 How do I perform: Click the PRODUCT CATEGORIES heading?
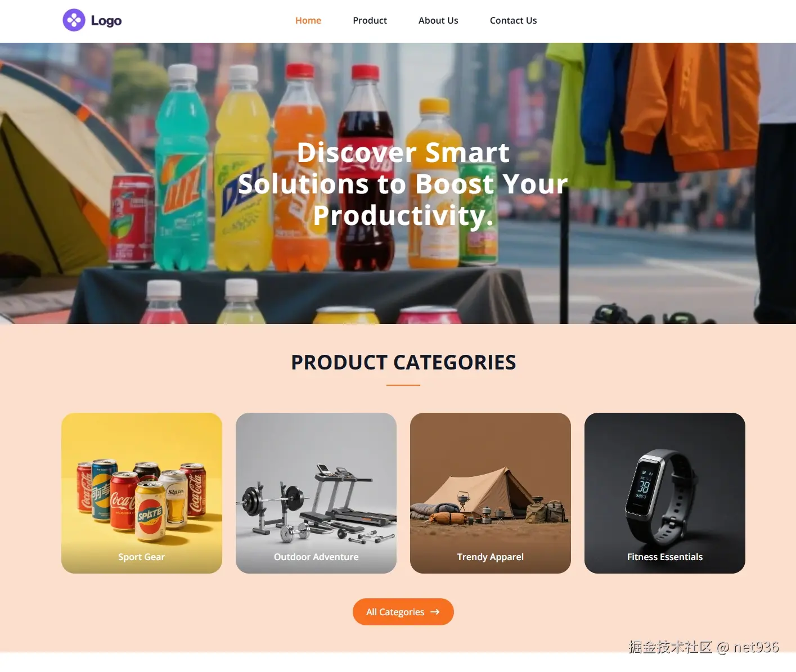pos(403,362)
